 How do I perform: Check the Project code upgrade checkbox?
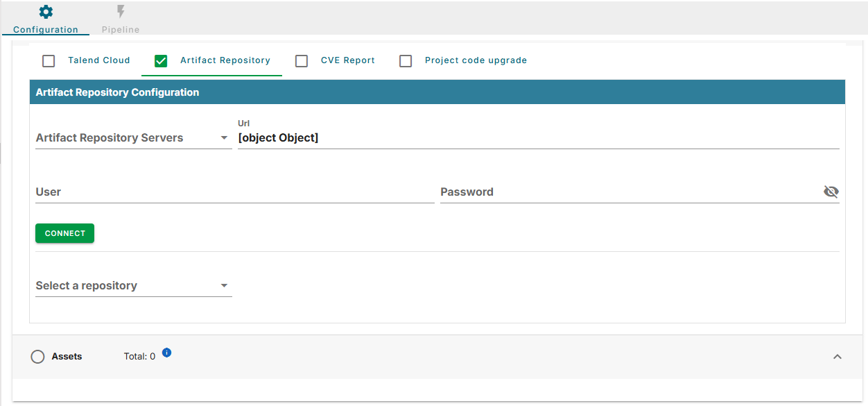406,61
